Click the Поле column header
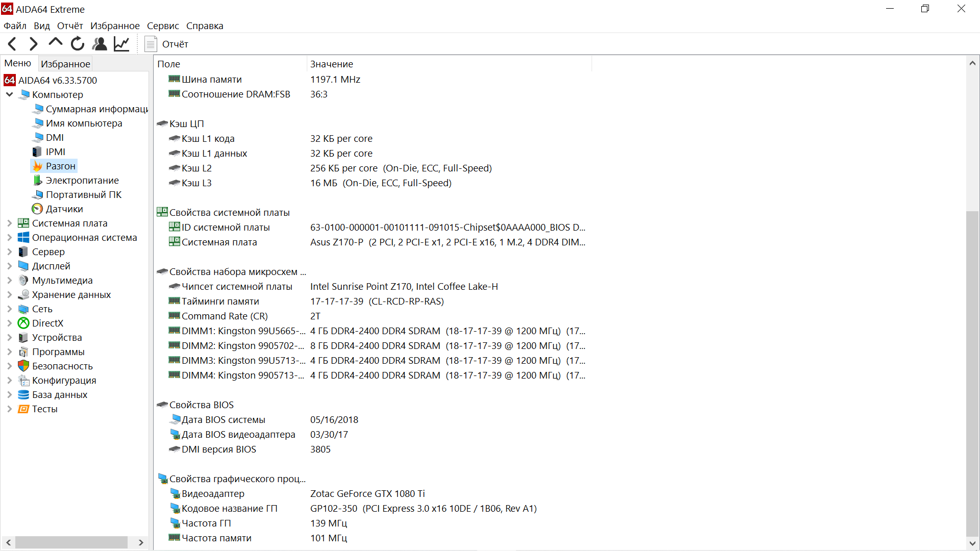The height and width of the screenshot is (551, 980). 169,64
